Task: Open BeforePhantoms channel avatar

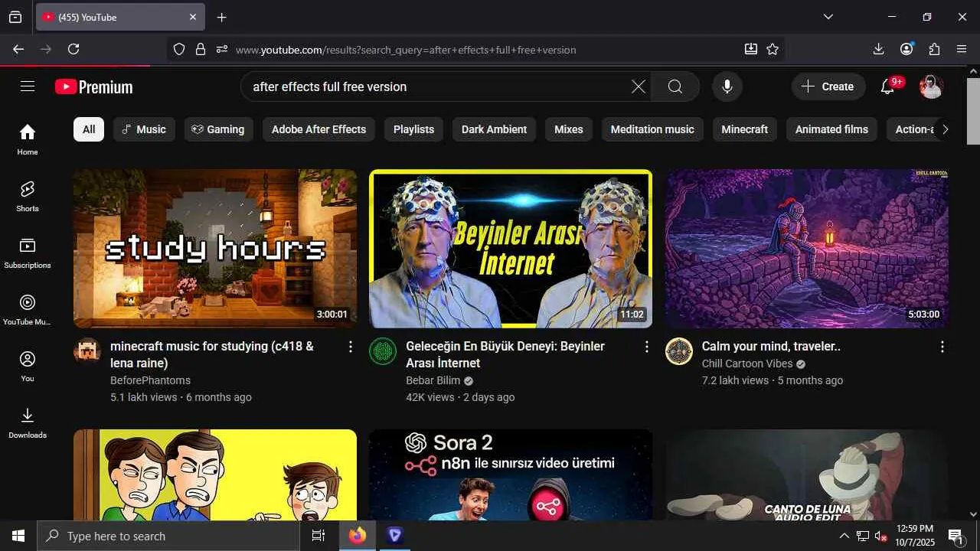Action: click(87, 351)
